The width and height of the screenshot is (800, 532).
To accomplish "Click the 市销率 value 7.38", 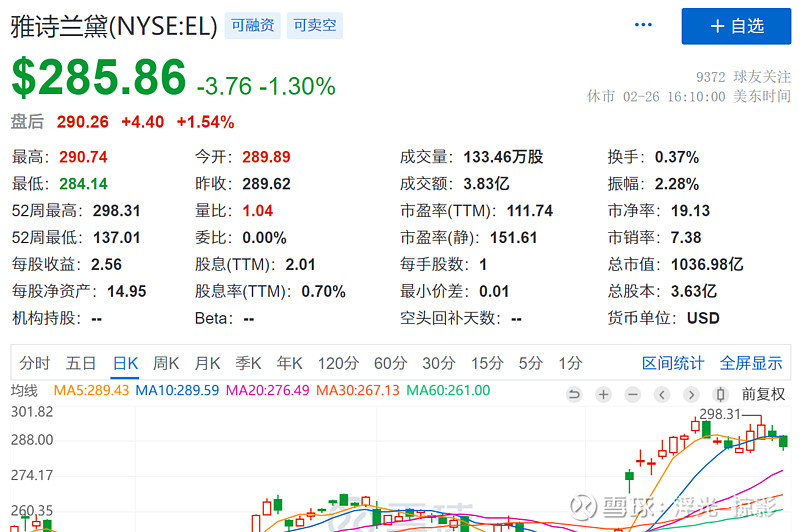I will 686,238.
